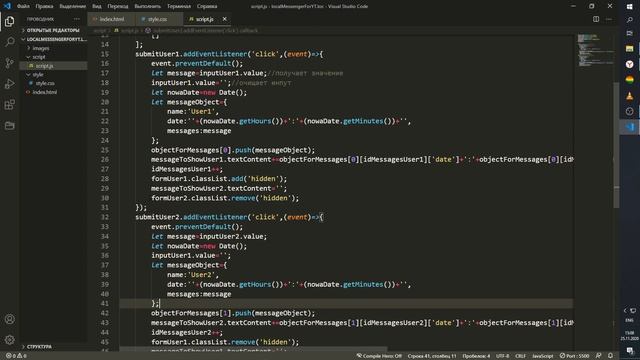
Task: Open the Переход menu
Action: pos(118,6)
